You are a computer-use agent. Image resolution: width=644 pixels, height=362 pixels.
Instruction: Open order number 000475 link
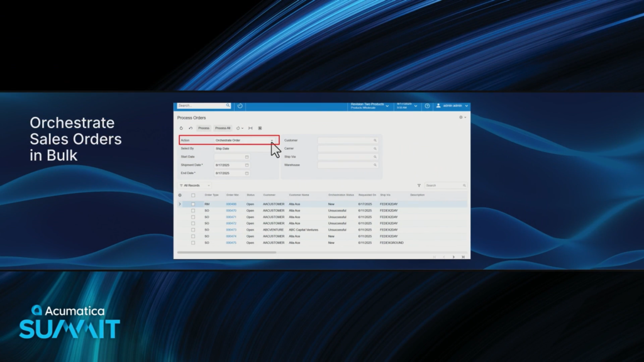pyautogui.click(x=231, y=243)
